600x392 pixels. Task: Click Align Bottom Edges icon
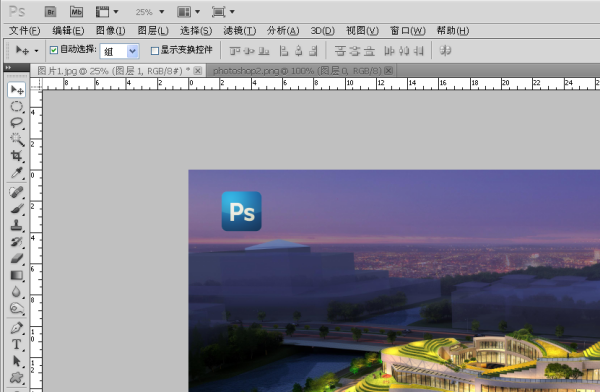pos(264,51)
